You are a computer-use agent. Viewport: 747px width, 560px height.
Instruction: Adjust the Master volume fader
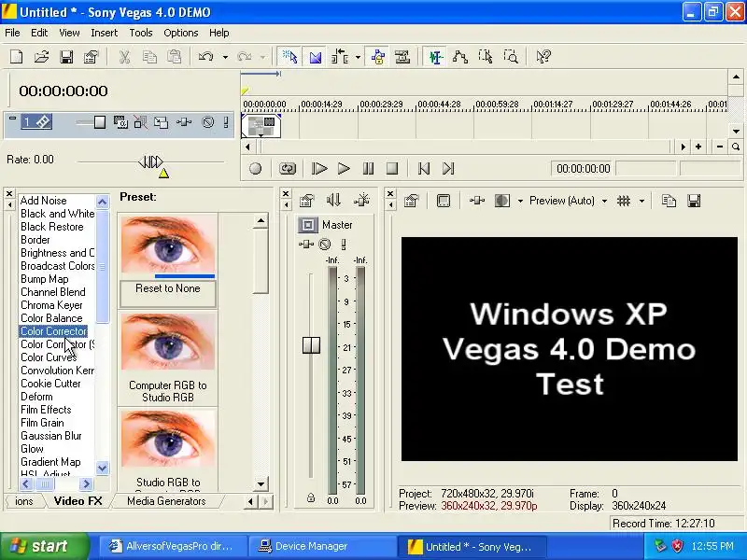311,345
